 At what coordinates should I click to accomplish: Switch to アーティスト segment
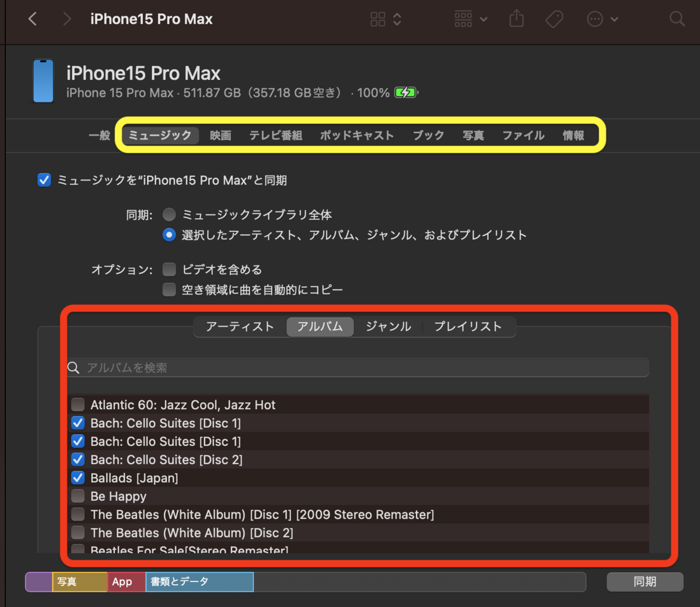coord(240,327)
